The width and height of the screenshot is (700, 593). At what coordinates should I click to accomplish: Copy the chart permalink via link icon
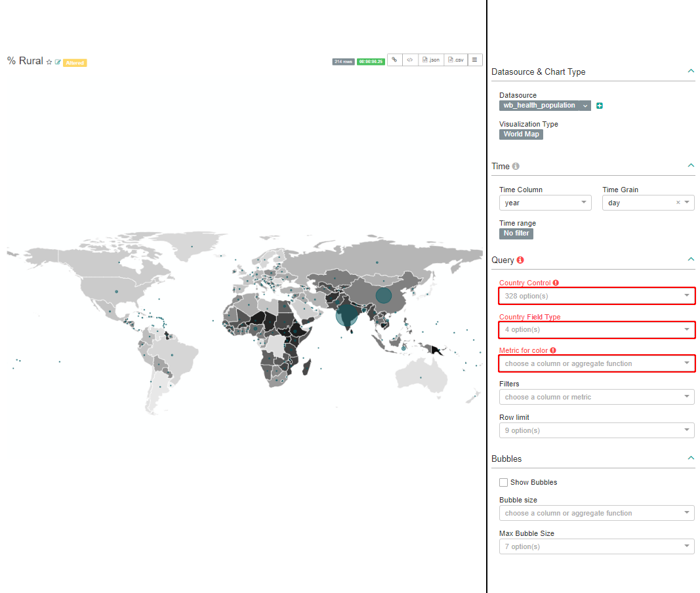tap(394, 60)
